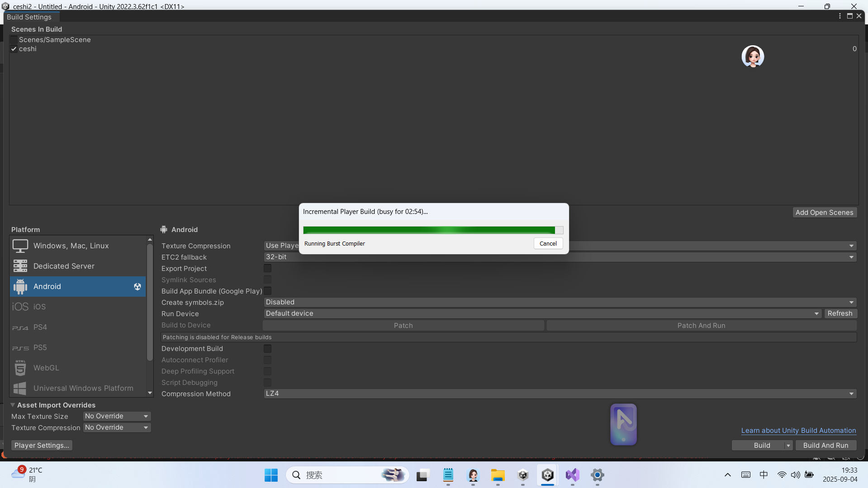Open the Run Device dropdown
Viewport: 868px width, 488px height.
(x=542, y=314)
